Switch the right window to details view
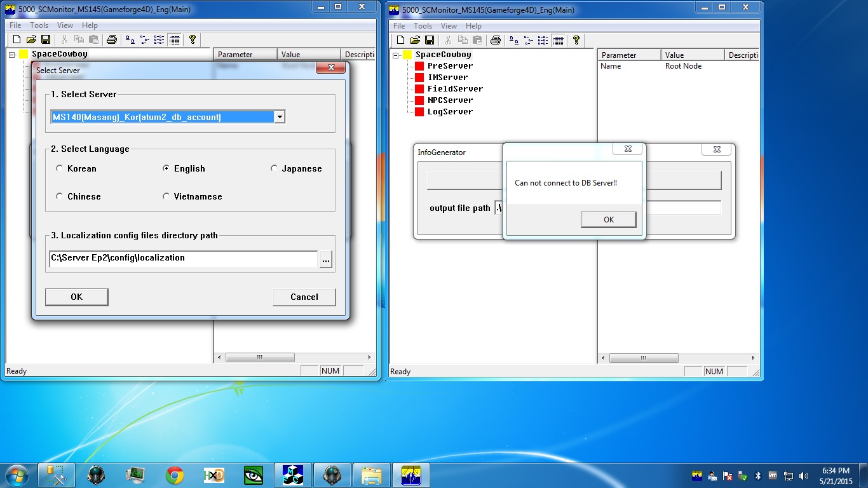 pyautogui.click(x=559, y=40)
